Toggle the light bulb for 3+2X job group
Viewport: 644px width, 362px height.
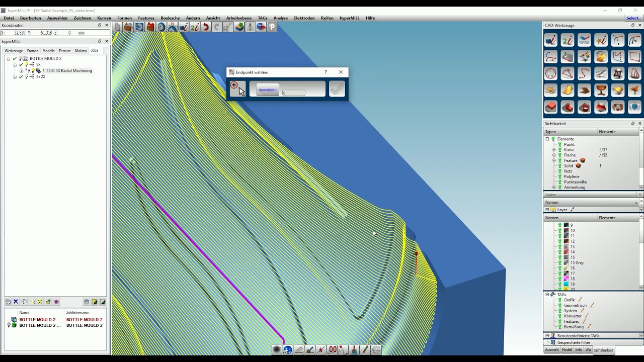(x=27, y=77)
